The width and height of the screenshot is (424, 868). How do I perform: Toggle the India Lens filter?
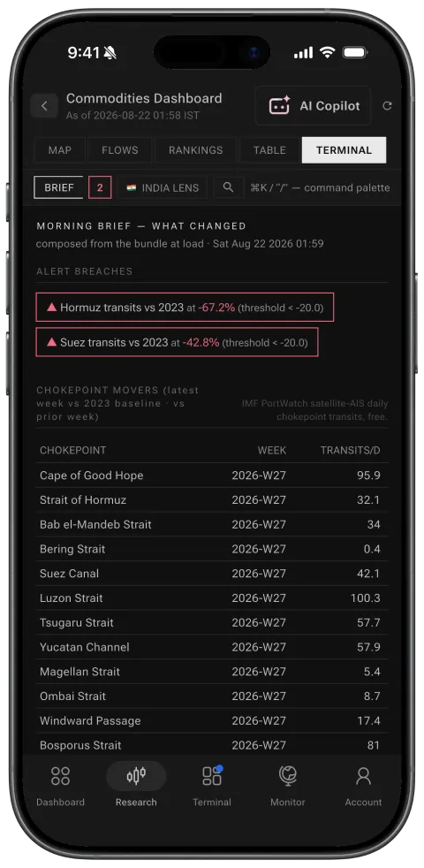pos(163,187)
